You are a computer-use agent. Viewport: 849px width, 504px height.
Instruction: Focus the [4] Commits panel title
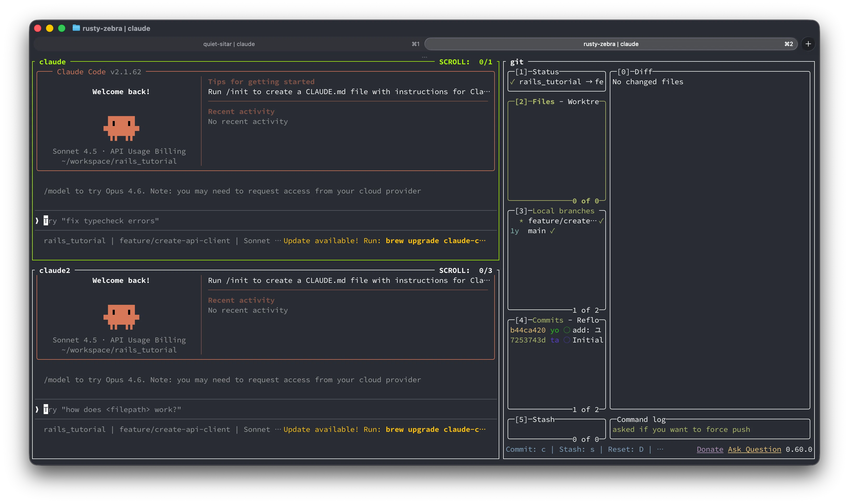tap(539, 320)
